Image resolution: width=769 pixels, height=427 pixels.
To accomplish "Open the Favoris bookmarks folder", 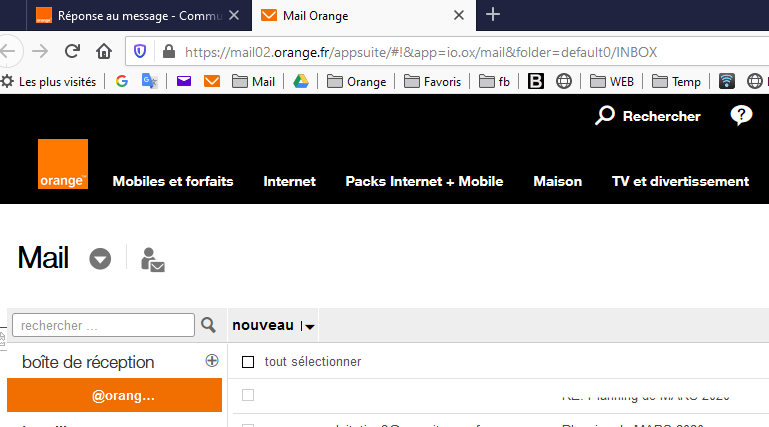I will tap(433, 82).
